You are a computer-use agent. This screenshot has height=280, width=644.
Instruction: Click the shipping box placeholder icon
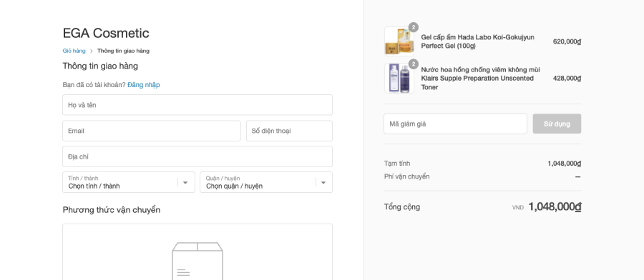pyautogui.click(x=197, y=261)
